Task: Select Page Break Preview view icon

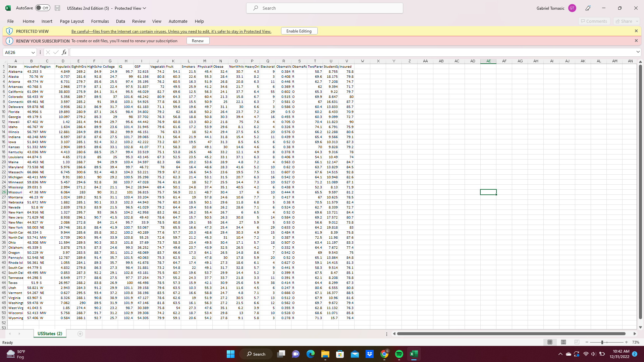Action: coord(577,342)
